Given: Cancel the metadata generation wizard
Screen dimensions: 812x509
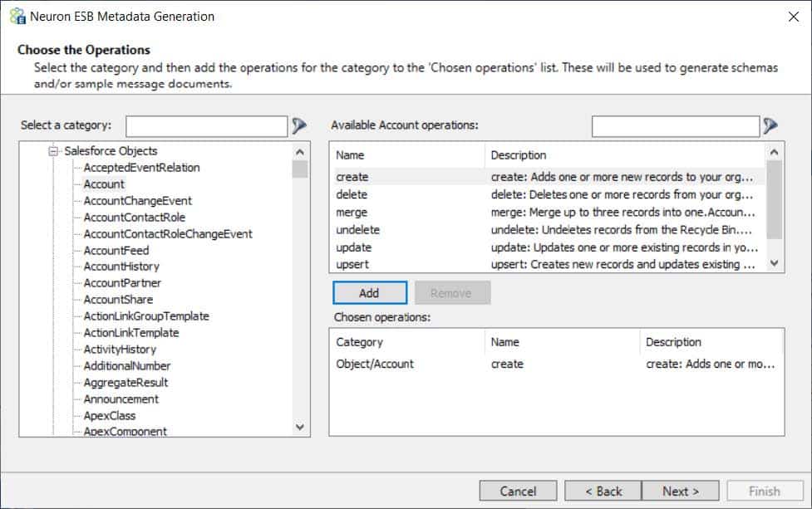Looking at the screenshot, I should (518, 491).
